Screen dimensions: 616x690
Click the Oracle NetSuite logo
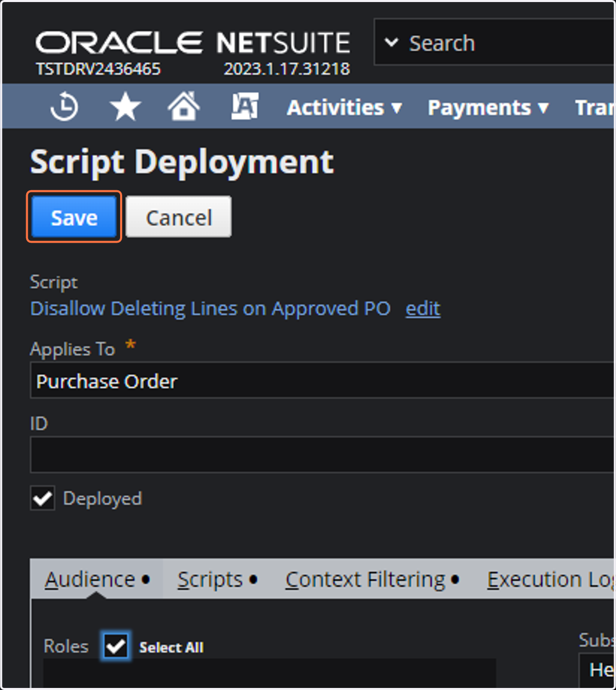coord(192,43)
